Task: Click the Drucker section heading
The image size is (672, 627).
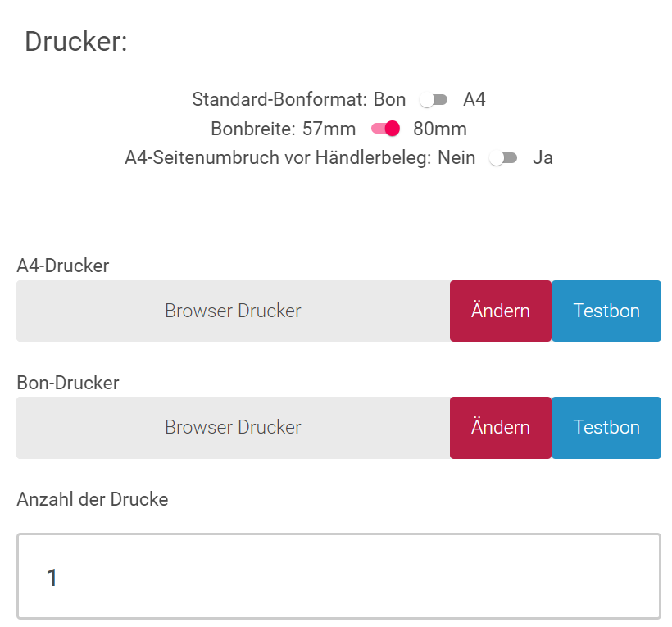Action: pos(76,41)
